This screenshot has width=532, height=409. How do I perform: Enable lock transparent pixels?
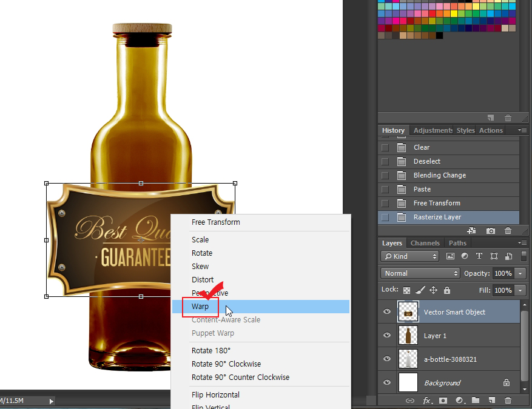406,290
